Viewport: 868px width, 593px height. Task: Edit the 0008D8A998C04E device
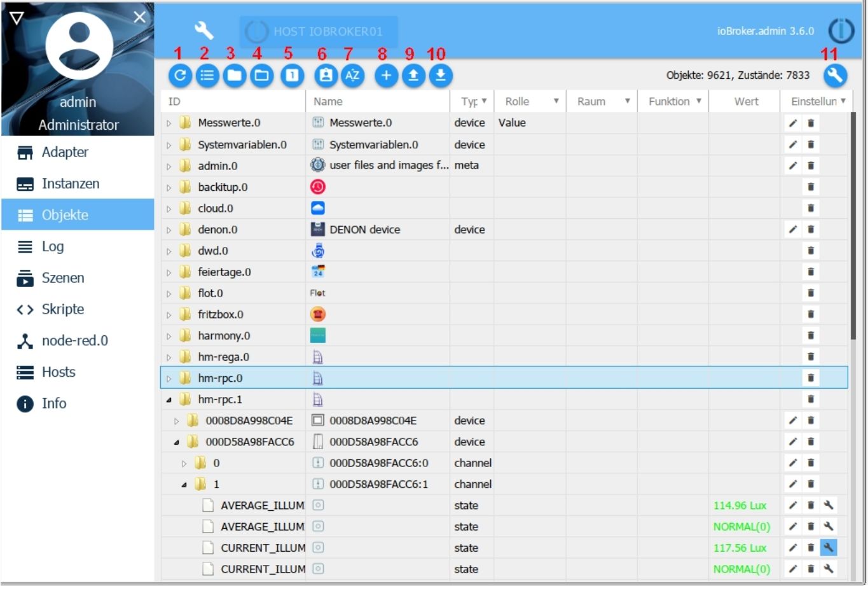[793, 421]
